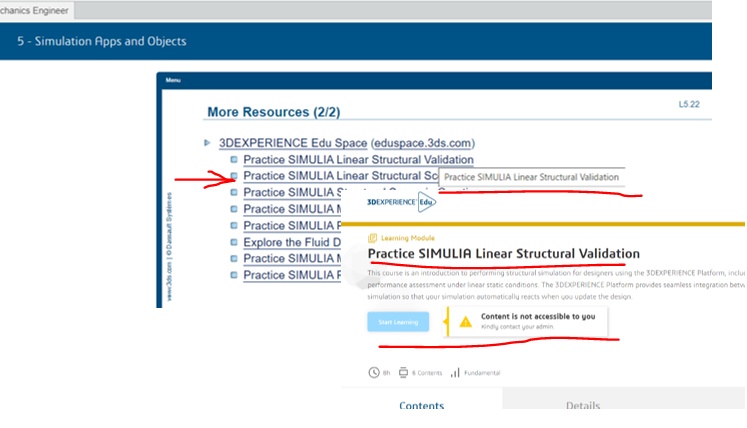Click the clock duration icon
The height and width of the screenshot is (428, 747).
tap(374, 373)
